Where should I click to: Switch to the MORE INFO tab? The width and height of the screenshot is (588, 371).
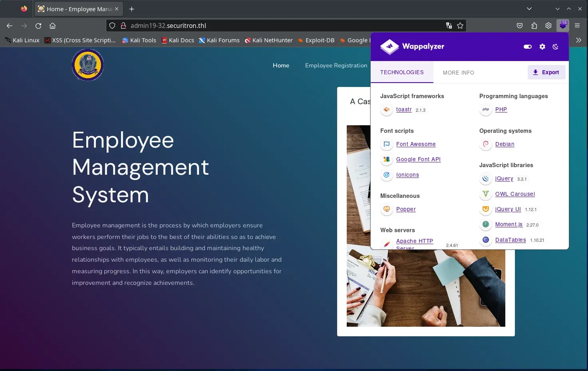click(x=459, y=73)
